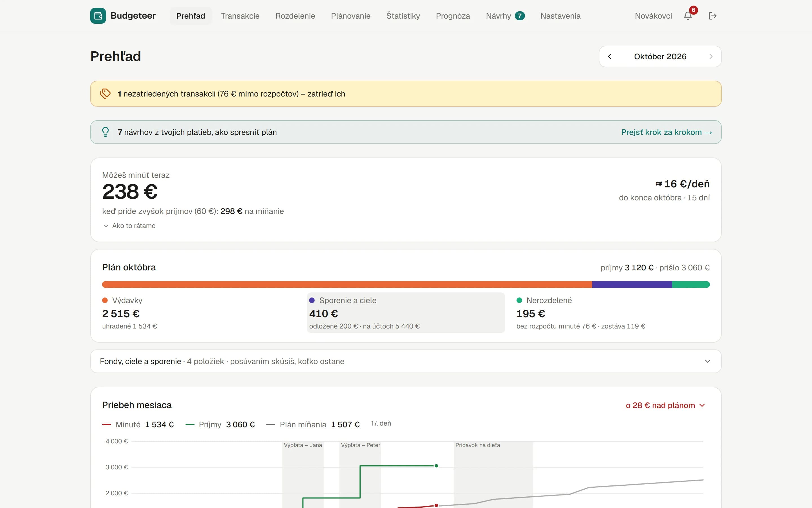Expand "Ako to rátame" explanation
Viewport: 812px width, 508px height.
(129, 226)
